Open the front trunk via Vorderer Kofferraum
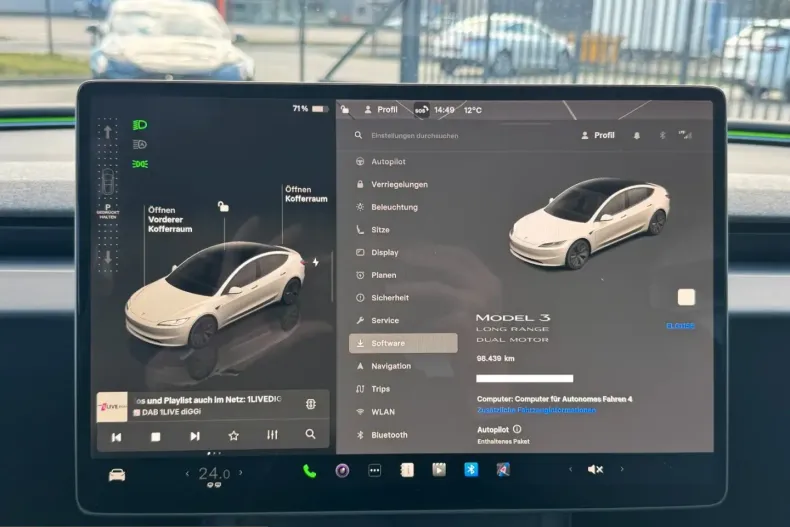The width and height of the screenshot is (790, 527). point(170,220)
